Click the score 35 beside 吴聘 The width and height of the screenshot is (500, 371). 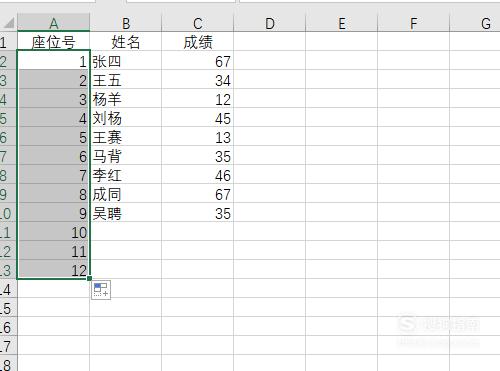point(198,212)
